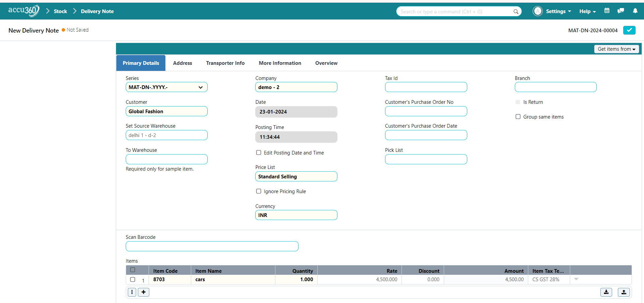Open the Series dropdown

coord(167,87)
